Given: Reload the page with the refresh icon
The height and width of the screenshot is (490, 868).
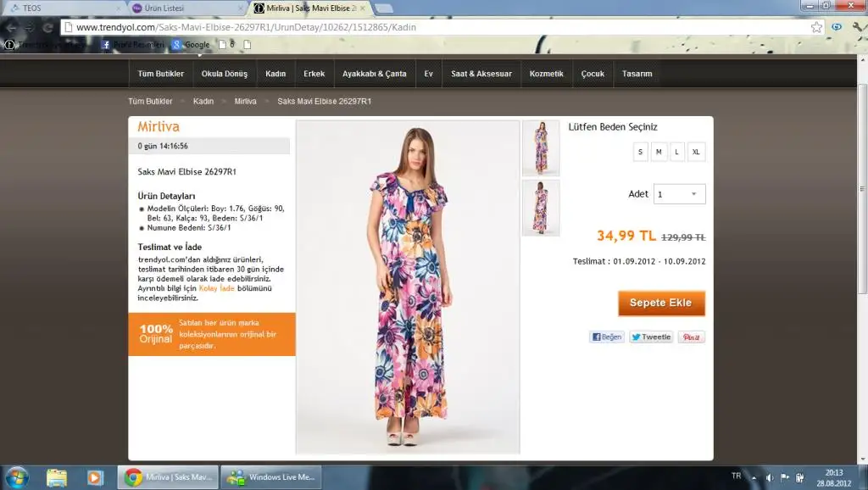Looking at the screenshot, I should point(47,27).
